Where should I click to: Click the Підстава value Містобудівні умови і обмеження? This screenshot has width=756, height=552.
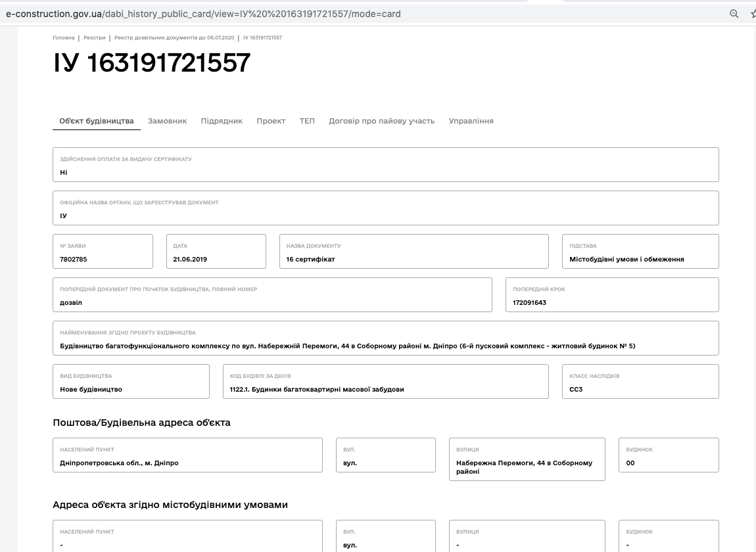626,260
